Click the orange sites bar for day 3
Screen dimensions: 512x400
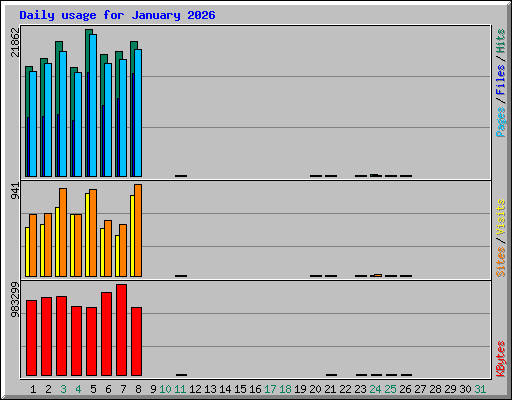63,232
